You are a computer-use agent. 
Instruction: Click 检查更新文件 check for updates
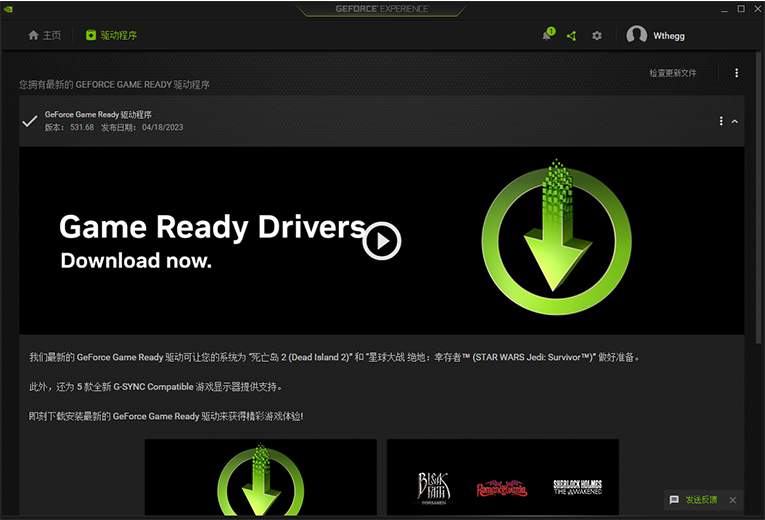click(x=672, y=73)
